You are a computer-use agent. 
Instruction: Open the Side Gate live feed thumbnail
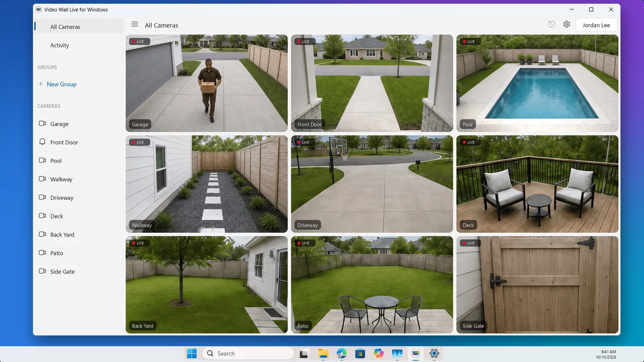tap(537, 285)
